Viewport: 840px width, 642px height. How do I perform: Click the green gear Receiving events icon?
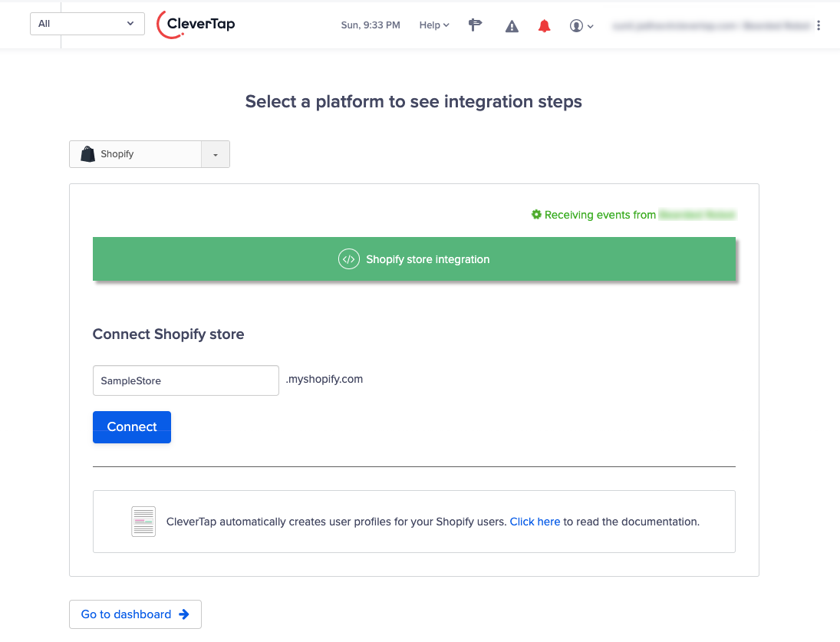point(536,215)
